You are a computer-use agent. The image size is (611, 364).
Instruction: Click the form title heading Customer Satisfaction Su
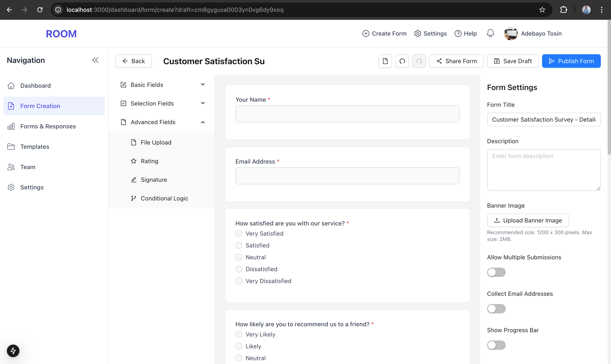(214, 61)
